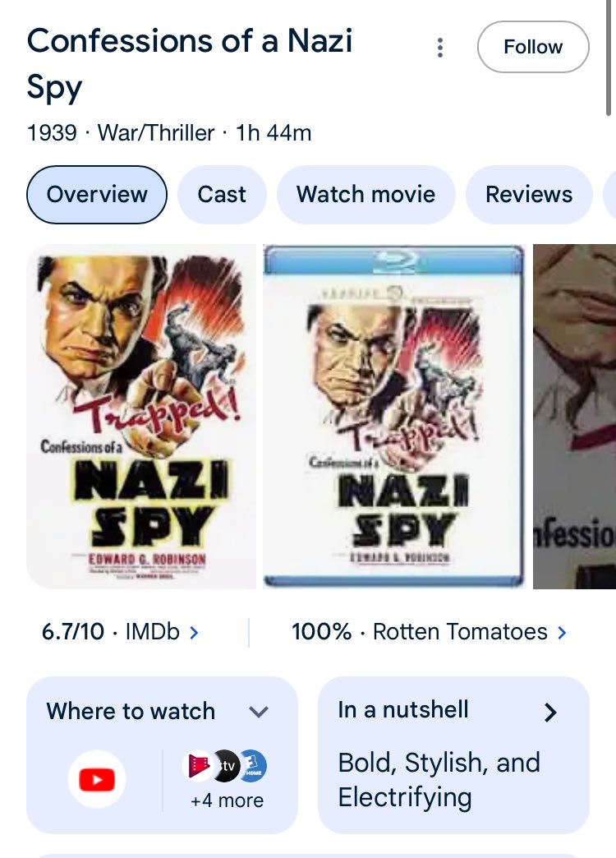
Task: Tap the red Google Play Movies icon
Action: pos(198,766)
